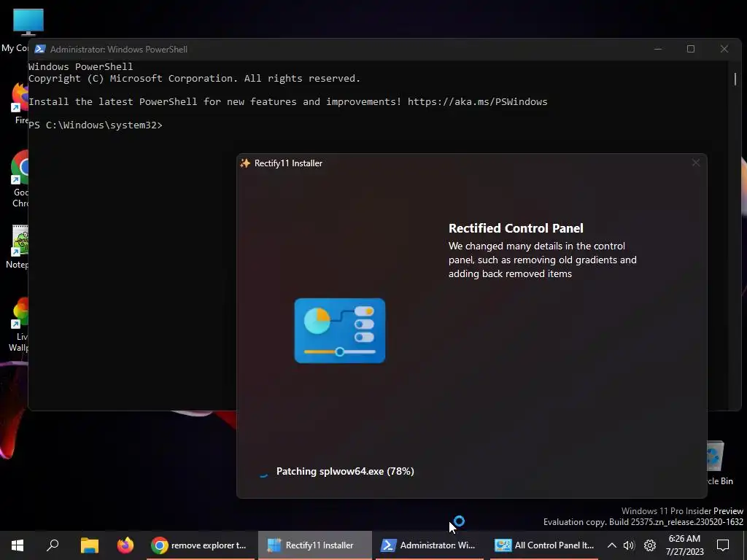Click the Control Panel illustration in installer
The image size is (747, 560).
click(340, 330)
